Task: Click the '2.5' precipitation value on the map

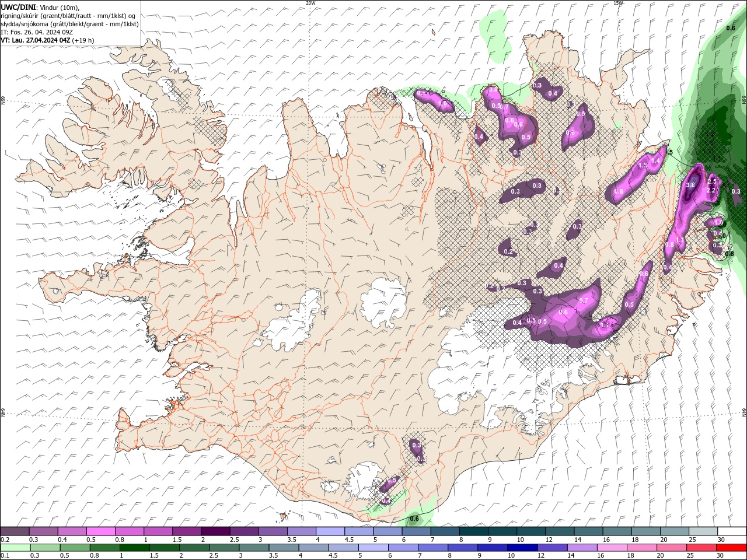Action: [711, 182]
